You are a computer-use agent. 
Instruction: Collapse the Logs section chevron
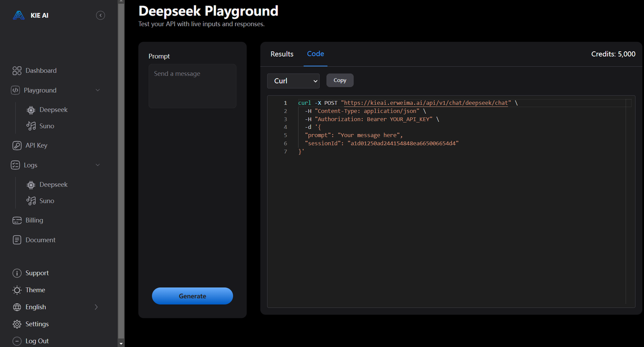click(98, 165)
